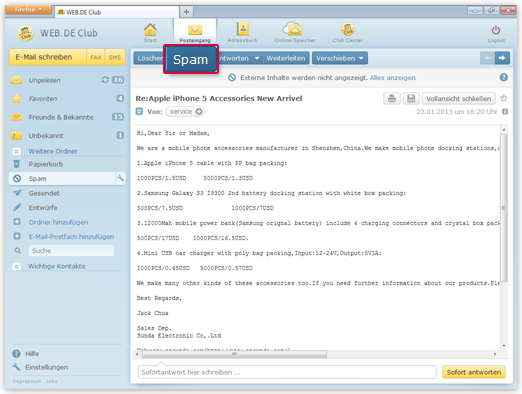The height and width of the screenshot is (394, 522).
Task: Click the email info icon beside date
Action: click(505, 111)
